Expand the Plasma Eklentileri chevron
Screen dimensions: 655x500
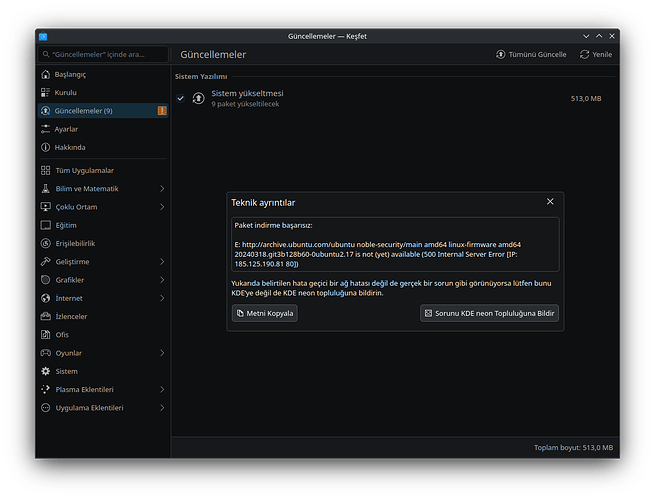161,389
